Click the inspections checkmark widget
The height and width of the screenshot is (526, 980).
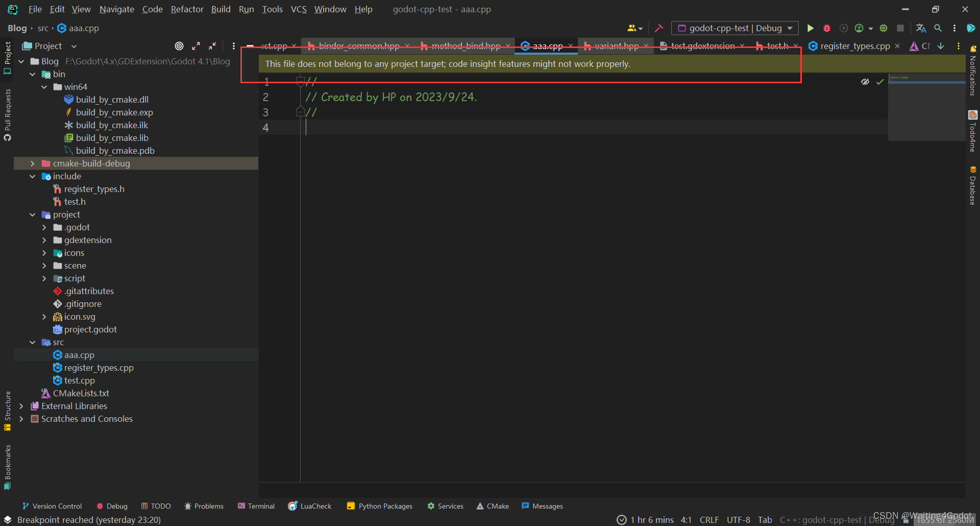tap(880, 82)
